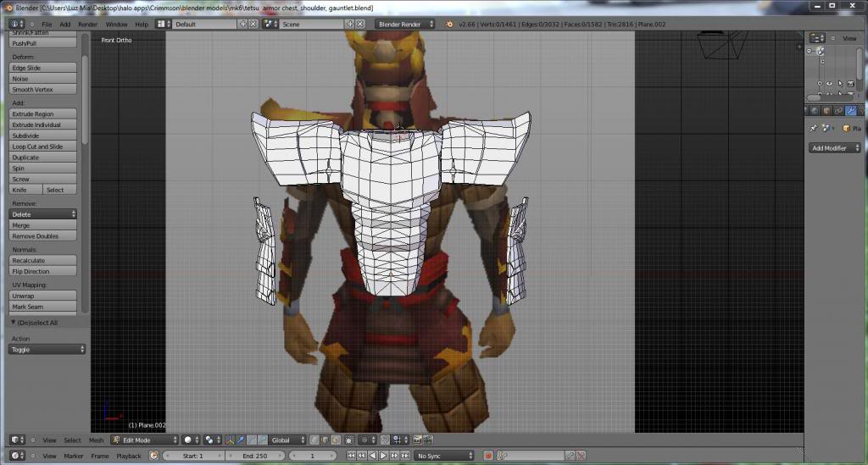Image resolution: width=868 pixels, height=465 pixels.
Task: Click the Screw tool button
Action: coord(42,180)
